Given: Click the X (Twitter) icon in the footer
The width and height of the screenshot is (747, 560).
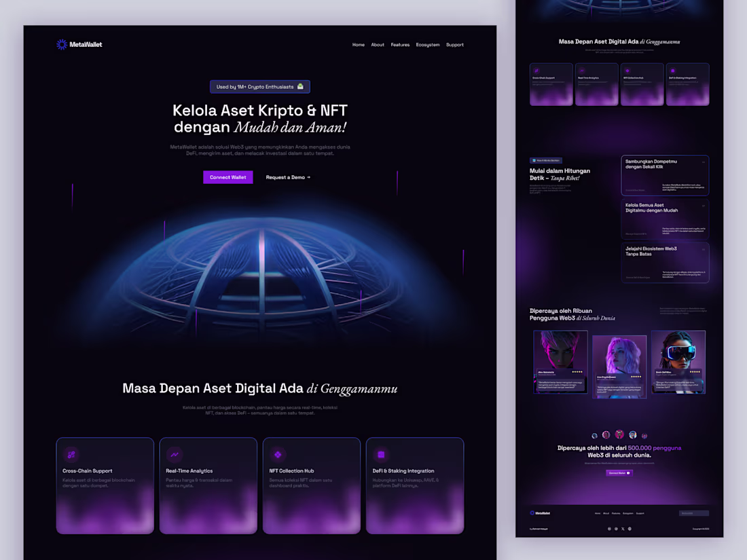Looking at the screenshot, I should [623, 529].
